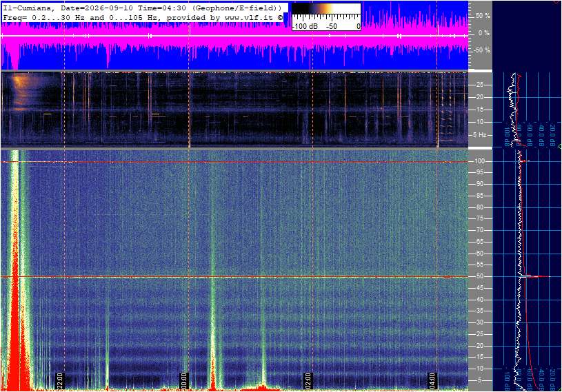The image size is (562, 392).
Task: Click the -50 % amplitude scale label
Action: point(482,50)
